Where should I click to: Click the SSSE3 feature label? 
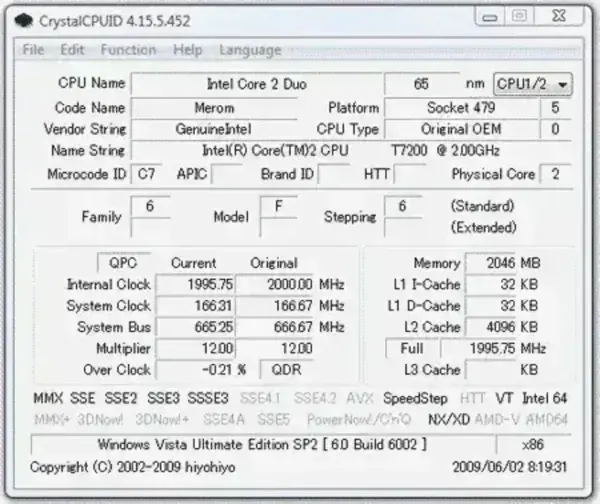(208, 398)
